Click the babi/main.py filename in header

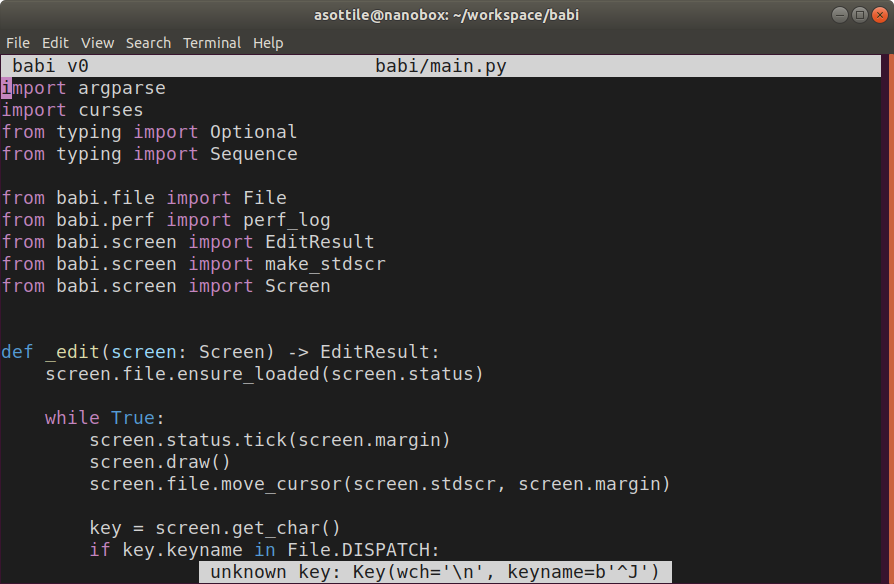point(441,66)
